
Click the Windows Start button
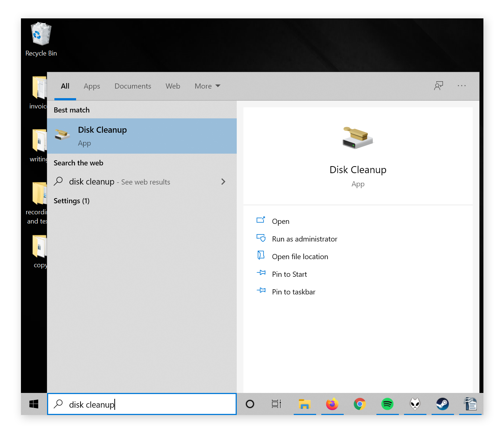point(33,404)
